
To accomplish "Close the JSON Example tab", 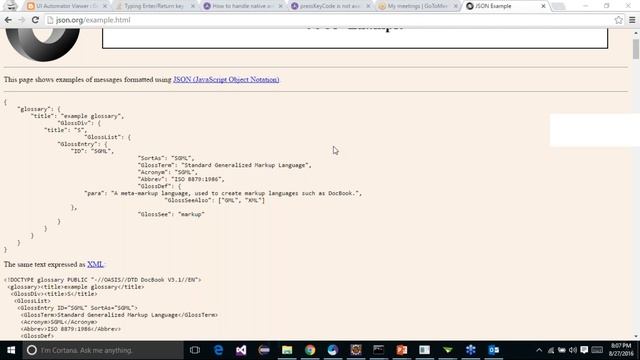I will (543, 6).
